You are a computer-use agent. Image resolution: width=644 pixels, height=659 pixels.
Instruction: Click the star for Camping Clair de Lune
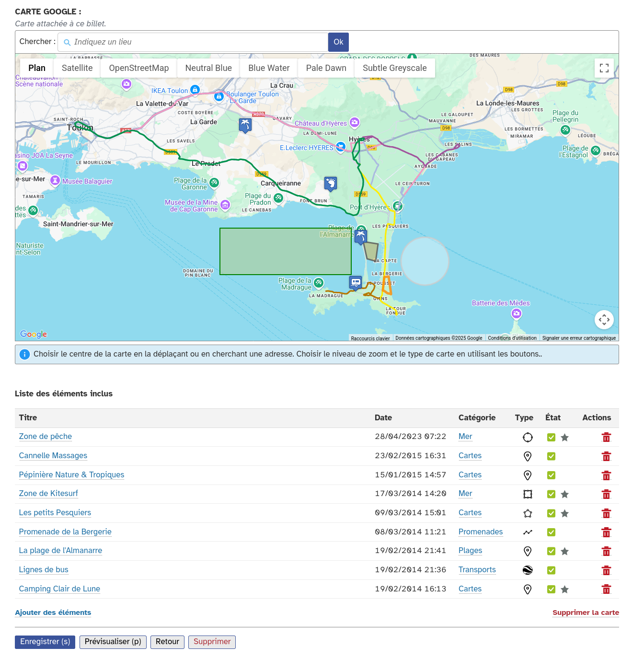pyautogui.click(x=565, y=590)
